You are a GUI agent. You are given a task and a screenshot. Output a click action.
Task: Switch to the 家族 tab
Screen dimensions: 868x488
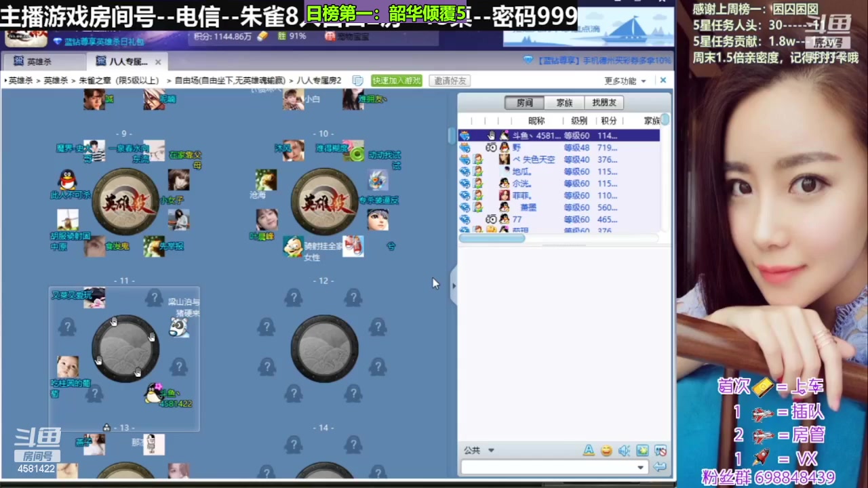click(564, 102)
